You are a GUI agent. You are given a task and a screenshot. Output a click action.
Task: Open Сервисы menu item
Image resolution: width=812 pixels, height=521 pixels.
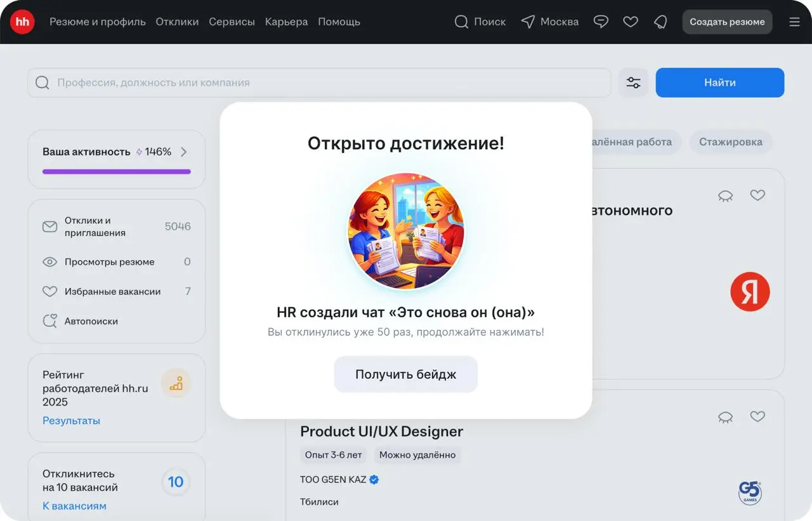coord(232,22)
